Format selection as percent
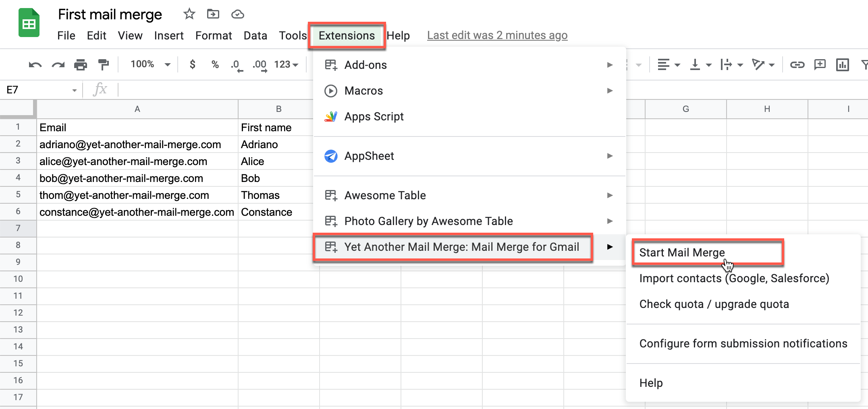This screenshot has width=868, height=409. (215, 64)
